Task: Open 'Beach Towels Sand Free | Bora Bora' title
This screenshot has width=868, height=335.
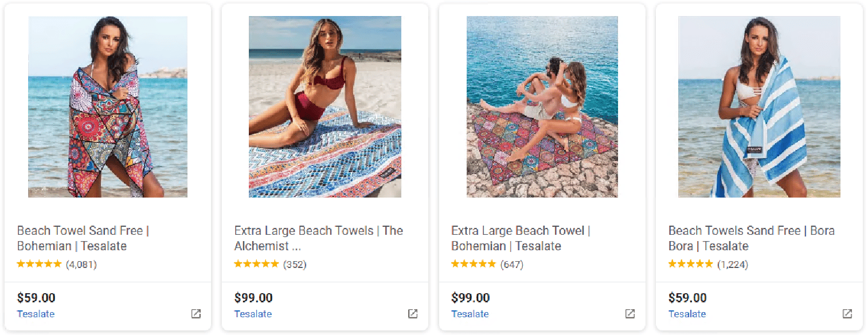Action: (x=751, y=238)
